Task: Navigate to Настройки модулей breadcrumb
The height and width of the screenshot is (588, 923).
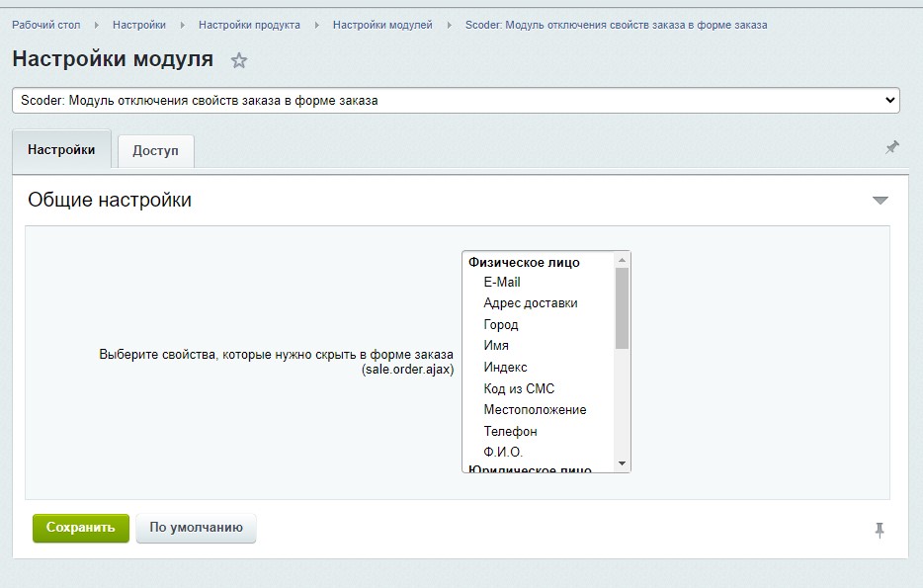Action: [x=382, y=25]
